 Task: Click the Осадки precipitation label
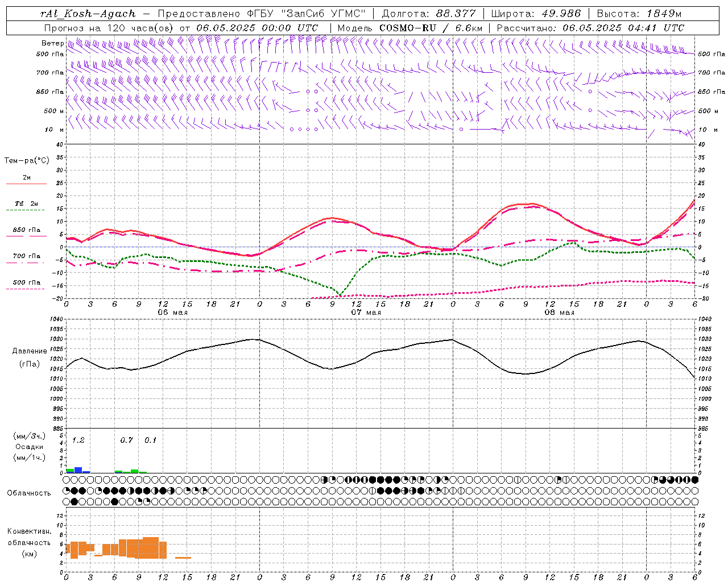tap(30, 447)
